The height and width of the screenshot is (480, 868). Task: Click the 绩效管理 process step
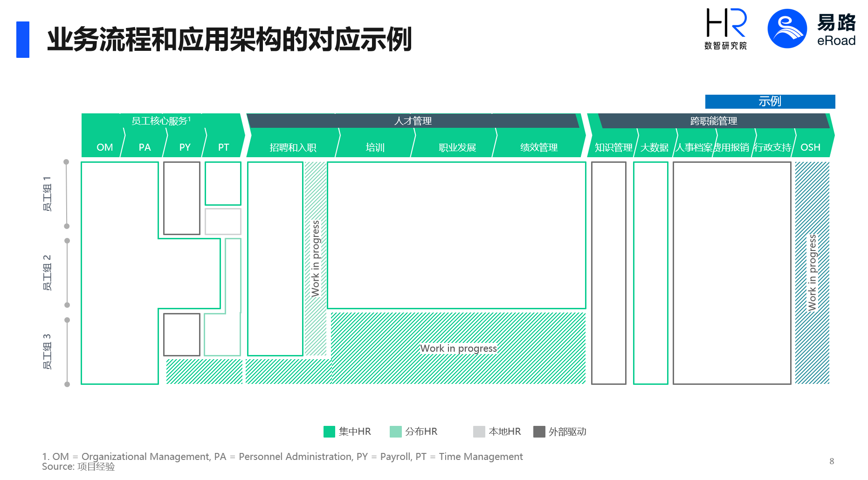pos(538,147)
